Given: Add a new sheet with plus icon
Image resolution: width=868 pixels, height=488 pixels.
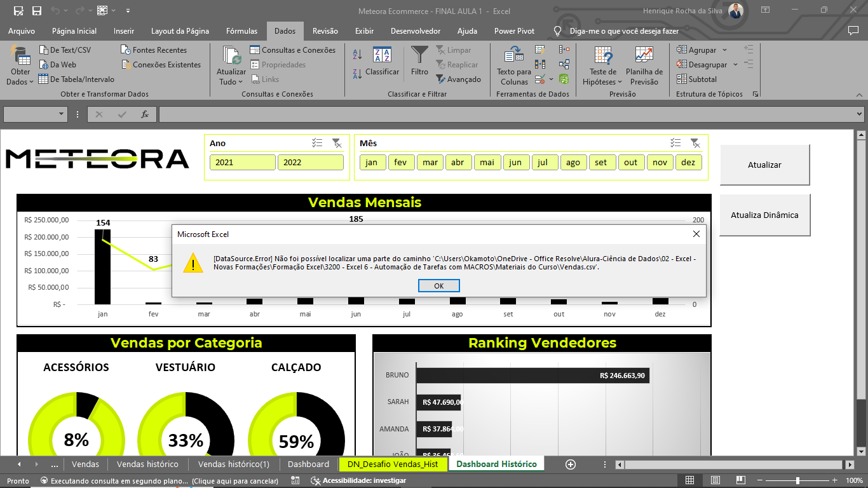Looking at the screenshot, I should (570, 464).
